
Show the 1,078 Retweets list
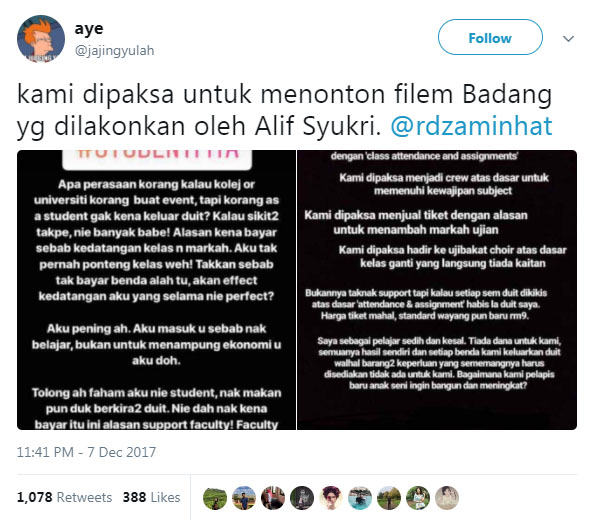pyautogui.click(x=64, y=497)
